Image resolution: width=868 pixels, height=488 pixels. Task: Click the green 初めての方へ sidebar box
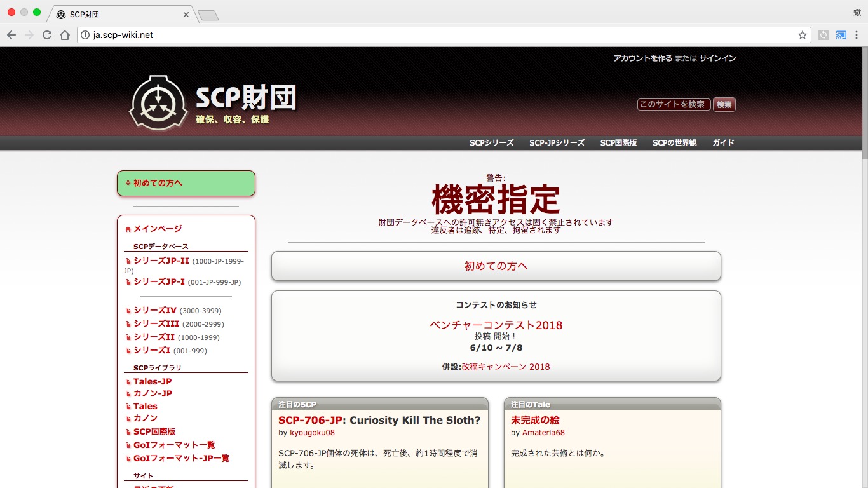click(186, 183)
